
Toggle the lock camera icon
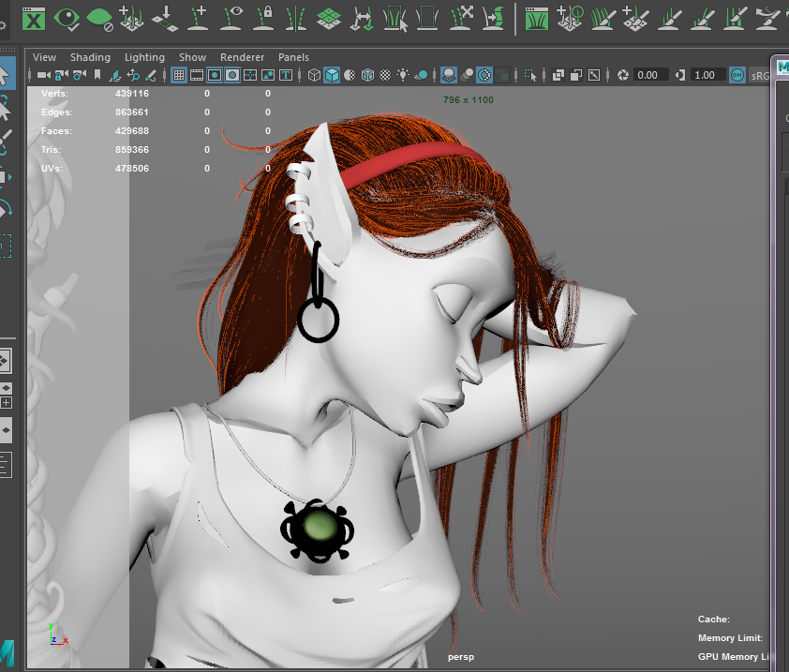pyautogui.click(x=62, y=76)
